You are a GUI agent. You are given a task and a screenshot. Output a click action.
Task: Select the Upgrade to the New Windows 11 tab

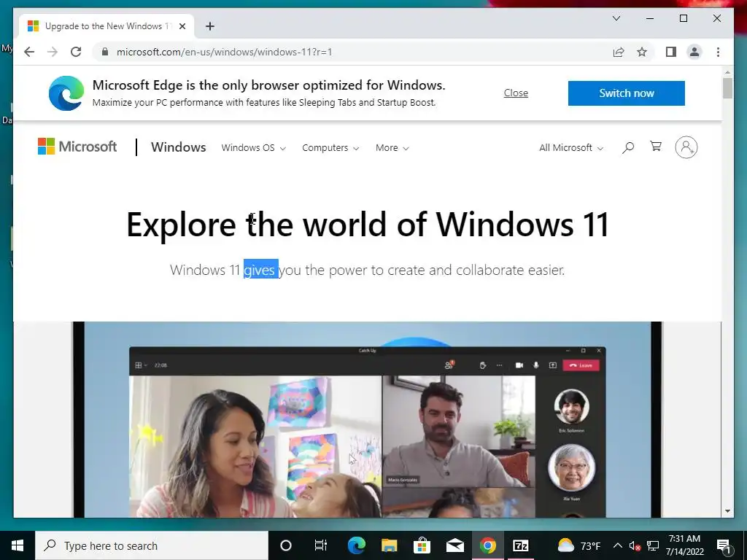[x=106, y=26]
